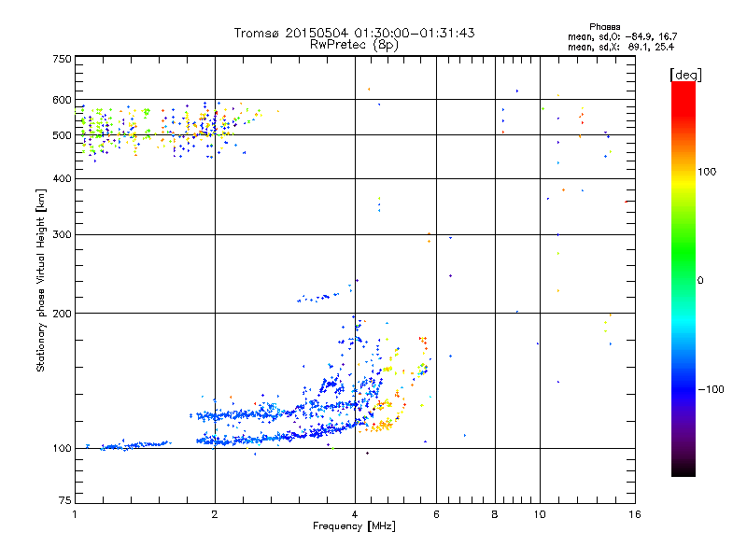Click the '[deg]' colorbar unit label
747x560 pixels.
pyautogui.click(x=685, y=75)
